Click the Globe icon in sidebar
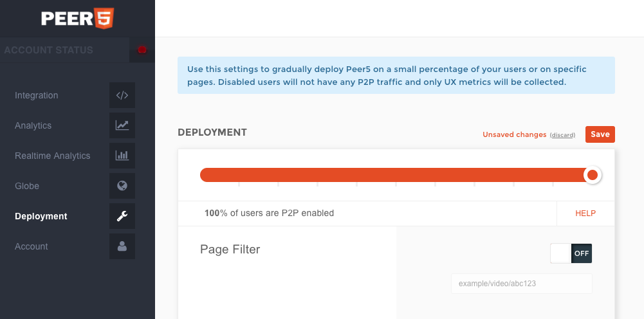The width and height of the screenshot is (644, 319). coord(122,186)
